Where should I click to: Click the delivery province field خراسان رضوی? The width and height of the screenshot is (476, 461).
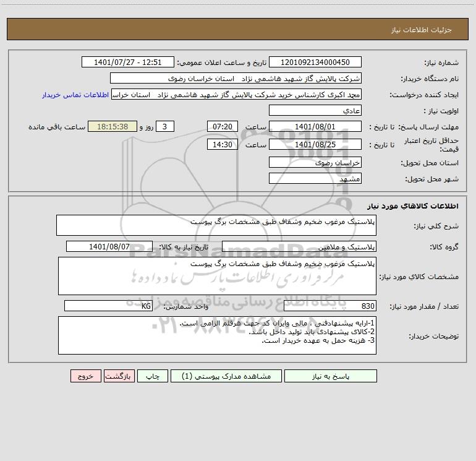[315, 163]
